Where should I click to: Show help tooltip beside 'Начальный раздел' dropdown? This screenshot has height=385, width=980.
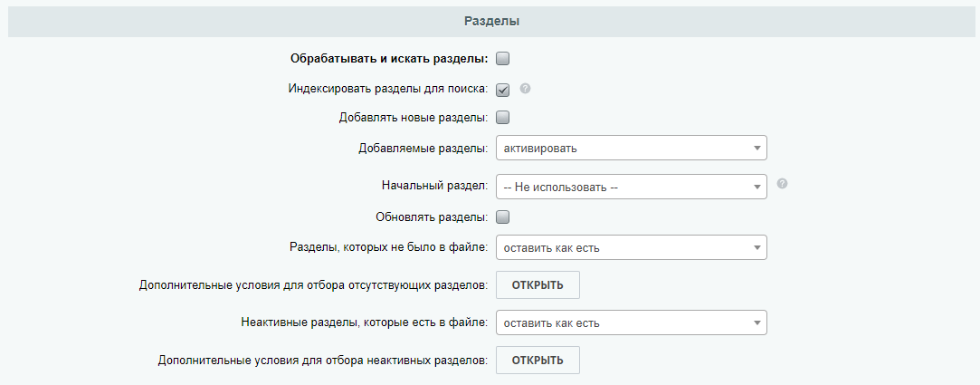point(782,184)
